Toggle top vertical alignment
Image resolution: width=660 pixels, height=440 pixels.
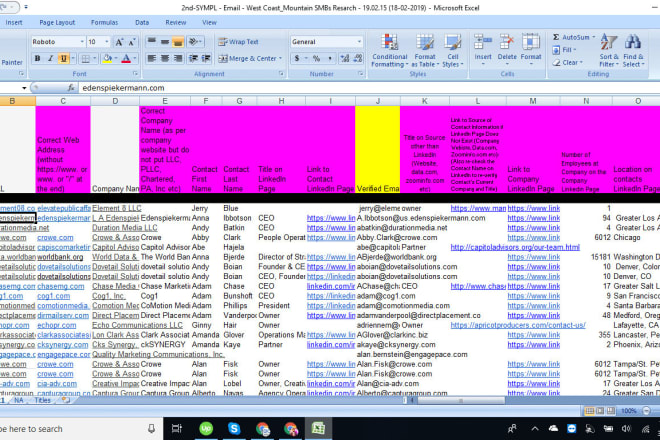[x=152, y=42]
